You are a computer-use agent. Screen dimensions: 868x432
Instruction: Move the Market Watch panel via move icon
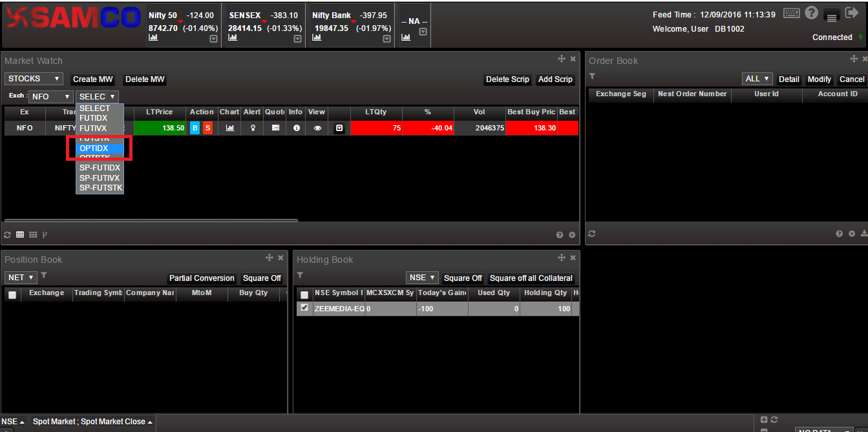click(x=562, y=59)
